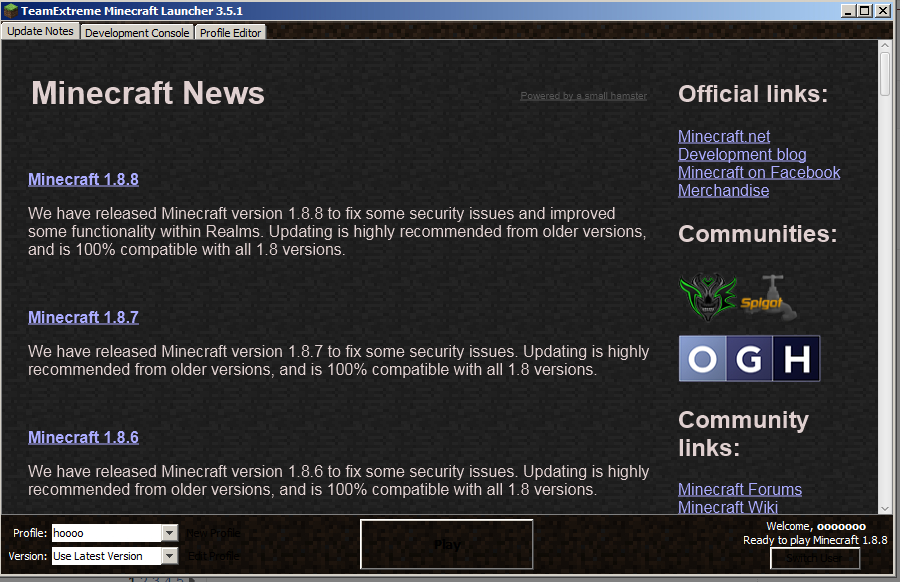The width and height of the screenshot is (900, 582).
Task: Click the large Play button
Action: click(x=447, y=545)
